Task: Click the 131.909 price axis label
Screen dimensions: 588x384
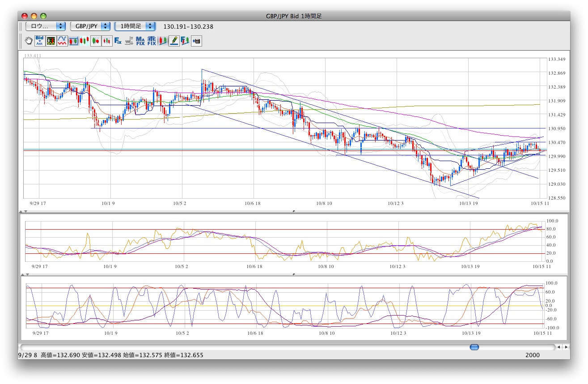Action: [x=557, y=101]
